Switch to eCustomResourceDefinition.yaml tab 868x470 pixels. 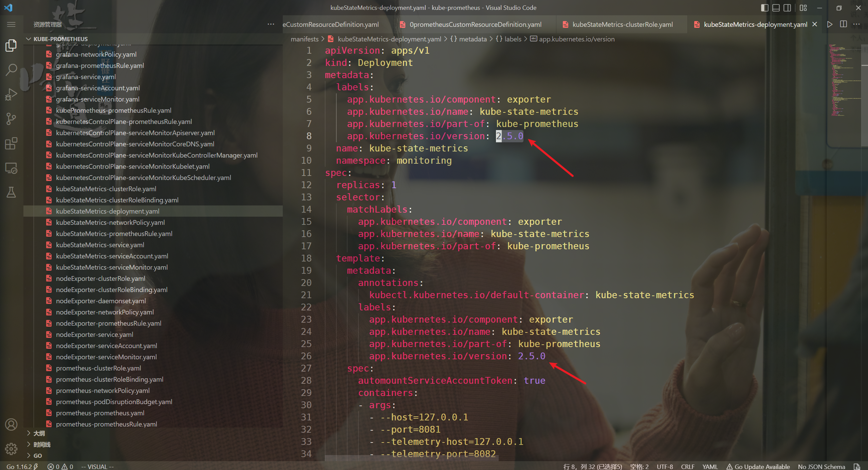pyautogui.click(x=337, y=24)
